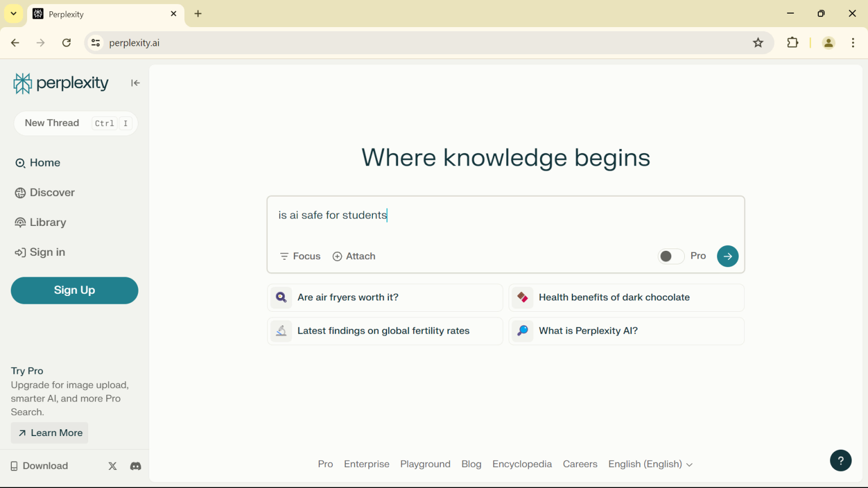Open site permissions via the tune icon

95,42
